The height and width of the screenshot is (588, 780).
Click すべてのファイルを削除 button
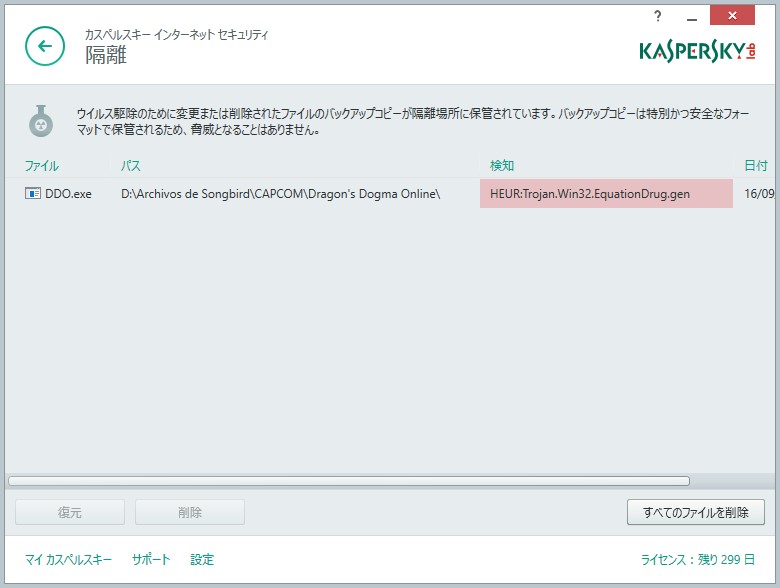695,512
